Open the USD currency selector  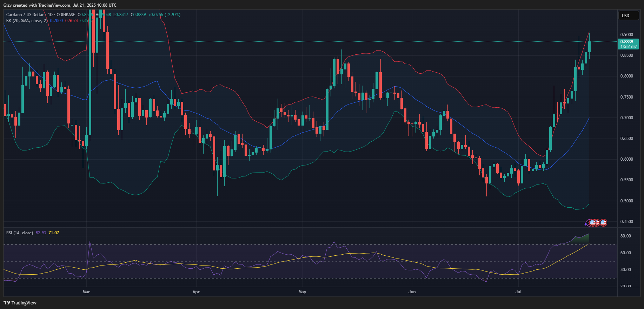coord(628,15)
